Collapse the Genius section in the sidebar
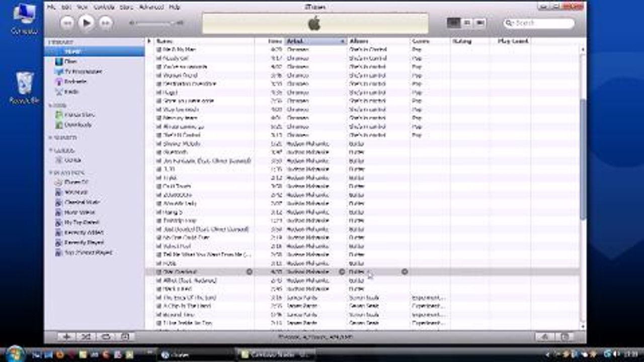644x362 pixels. point(50,150)
